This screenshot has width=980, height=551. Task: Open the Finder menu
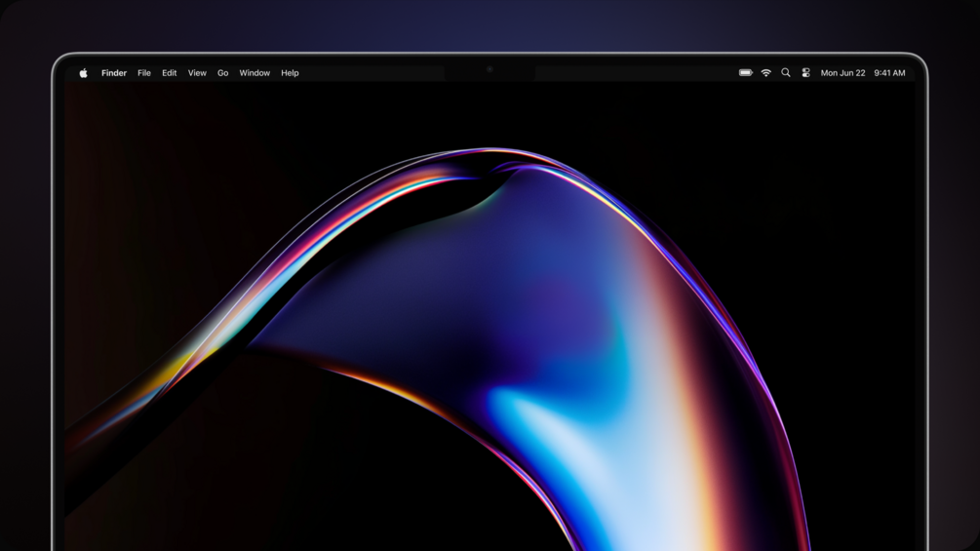pos(114,73)
